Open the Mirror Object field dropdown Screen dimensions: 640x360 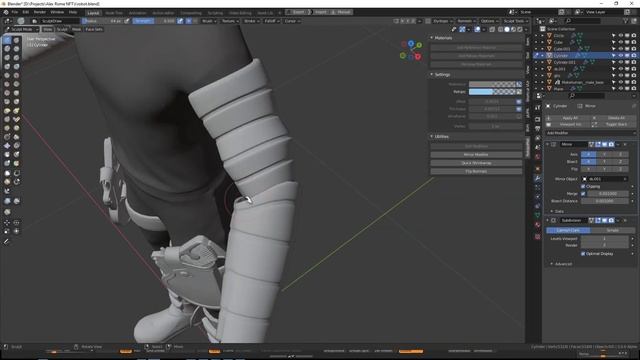(605, 179)
